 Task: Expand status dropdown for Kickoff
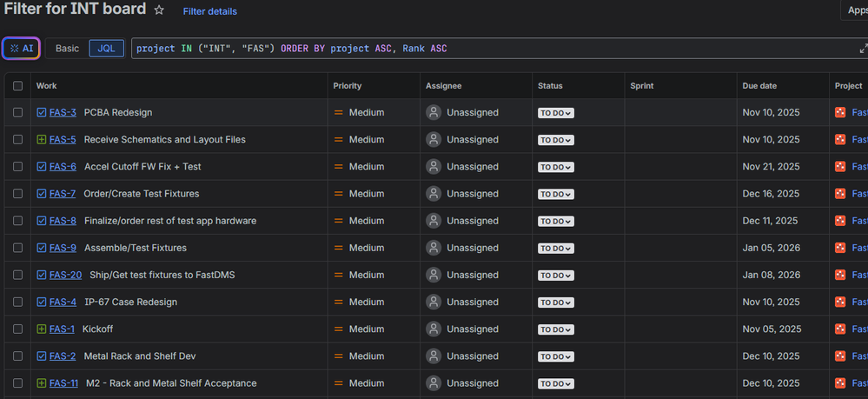click(x=556, y=329)
